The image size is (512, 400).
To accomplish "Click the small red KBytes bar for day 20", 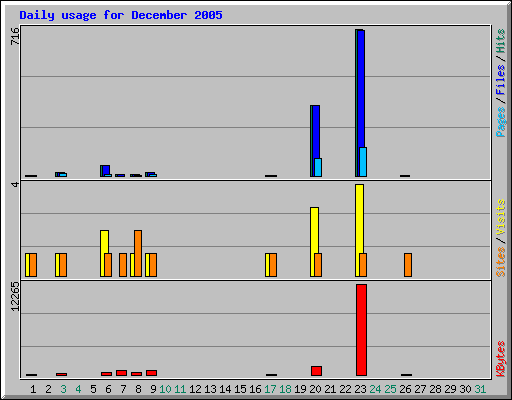I will point(316,371).
